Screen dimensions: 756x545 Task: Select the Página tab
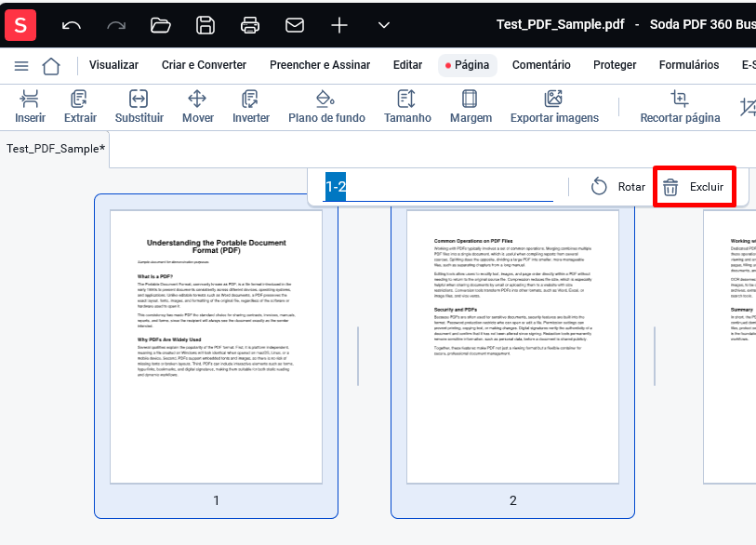(x=467, y=65)
